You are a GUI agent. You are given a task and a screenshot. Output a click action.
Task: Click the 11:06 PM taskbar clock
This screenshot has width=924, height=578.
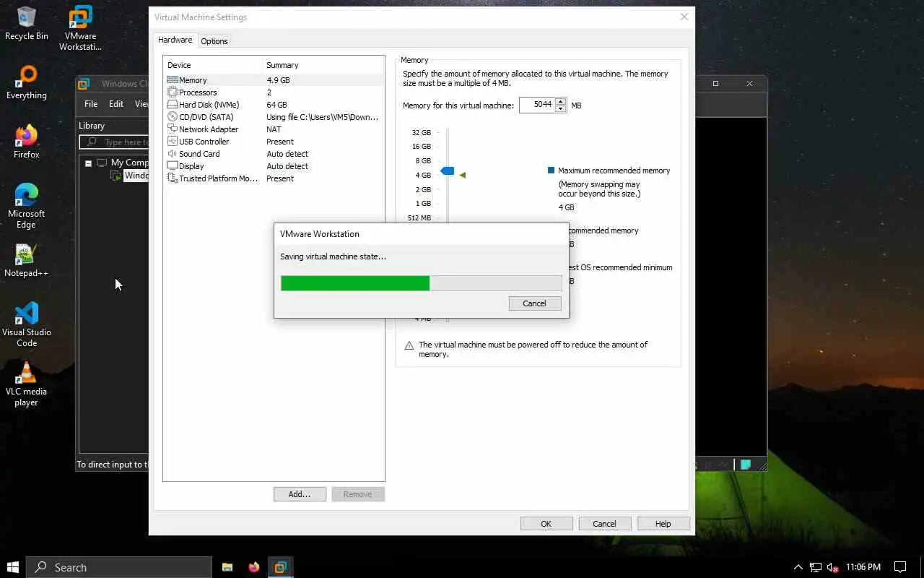click(863, 567)
